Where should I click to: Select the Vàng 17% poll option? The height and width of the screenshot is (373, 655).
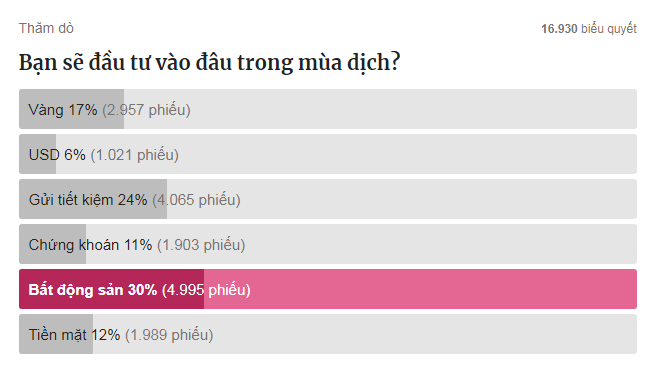(328, 109)
